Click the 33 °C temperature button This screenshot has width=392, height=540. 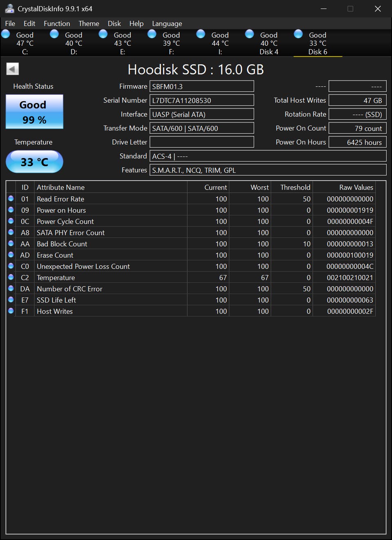pos(34,162)
